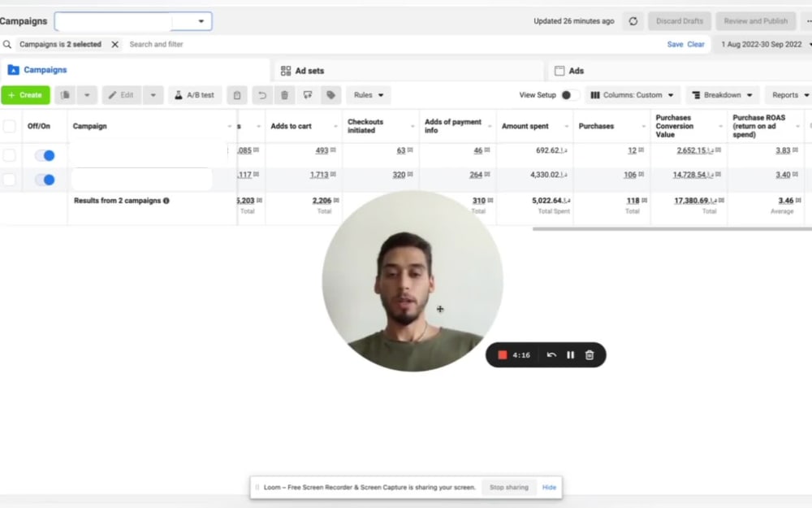This screenshot has height=508, width=812.
Task: Restart the Loom recording with curved arrow
Action: pyautogui.click(x=551, y=355)
